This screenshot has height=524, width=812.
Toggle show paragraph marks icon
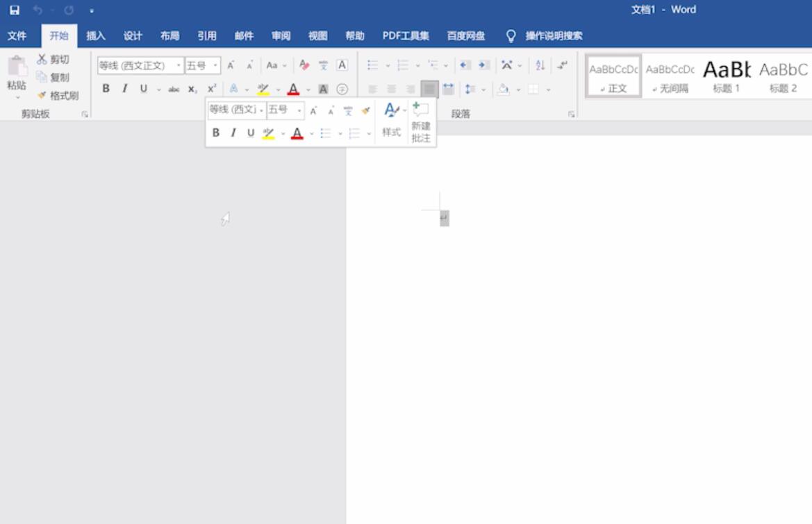tap(563, 65)
